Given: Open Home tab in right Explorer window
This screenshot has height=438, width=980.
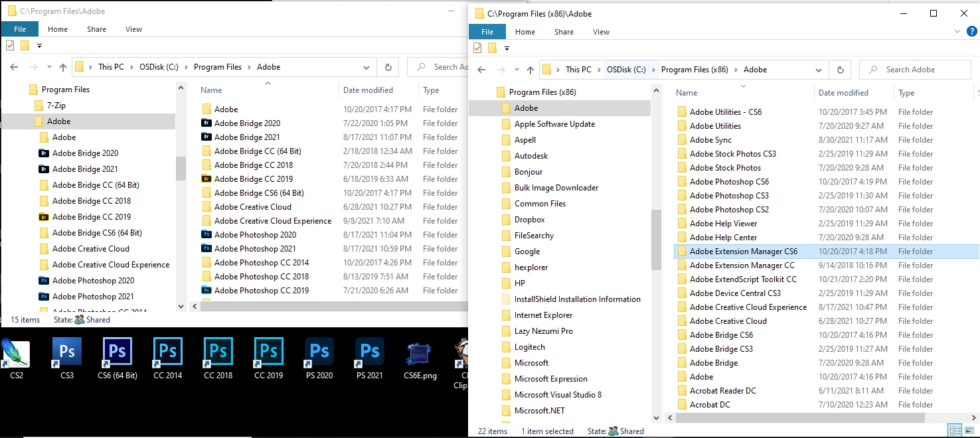Looking at the screenshot, I should [525, 32].
